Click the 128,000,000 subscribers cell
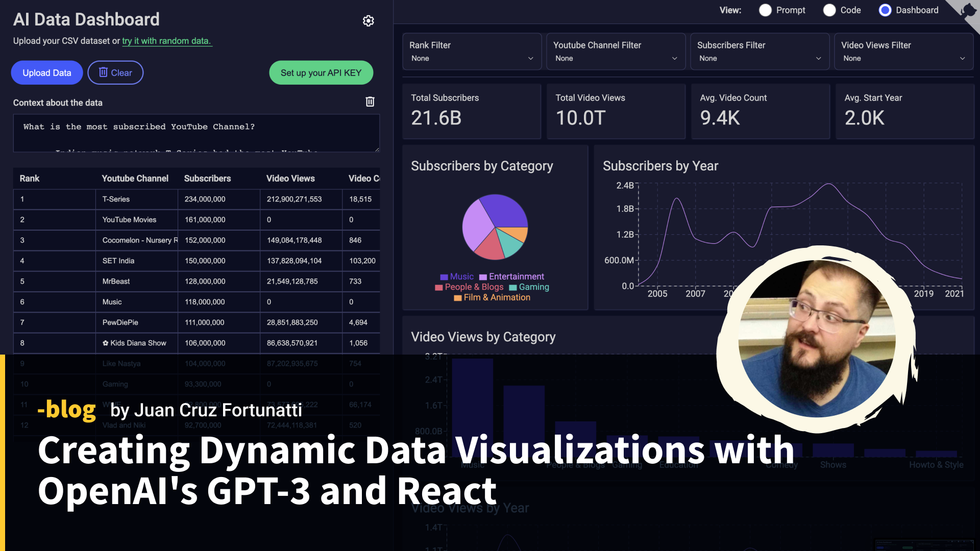 point(219,282)
